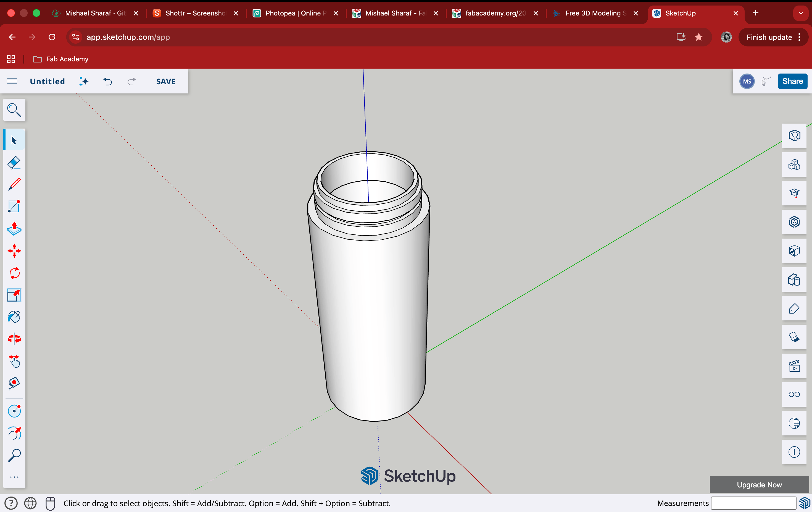Select the Push/Pull tool
This screenshot has height=512, width=812.
tap(14, 229)
